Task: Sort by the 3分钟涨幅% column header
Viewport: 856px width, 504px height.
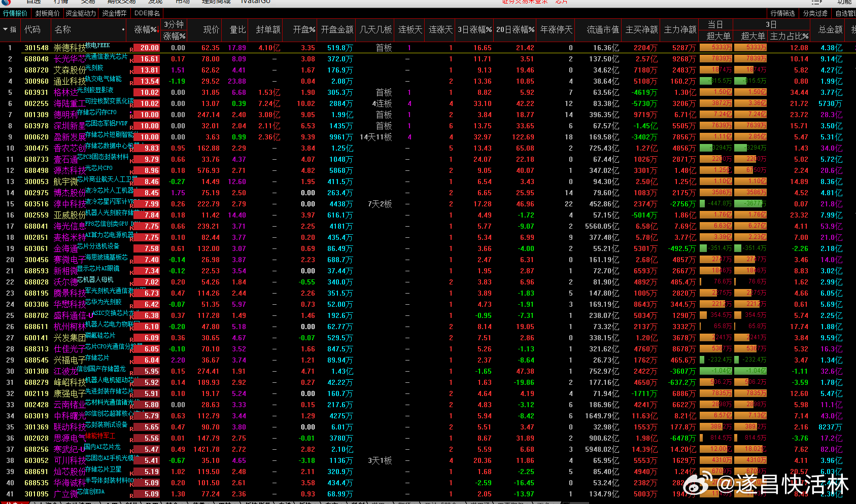Action: (174, 30)
